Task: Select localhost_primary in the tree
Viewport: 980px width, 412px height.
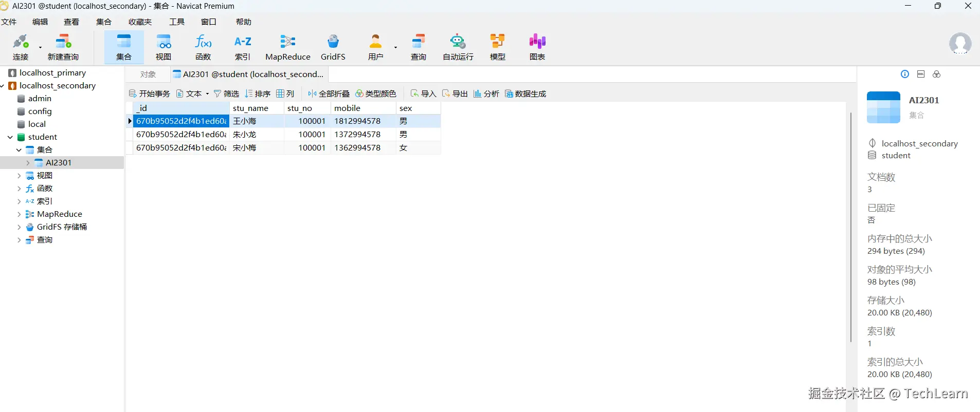Action: 53,73
